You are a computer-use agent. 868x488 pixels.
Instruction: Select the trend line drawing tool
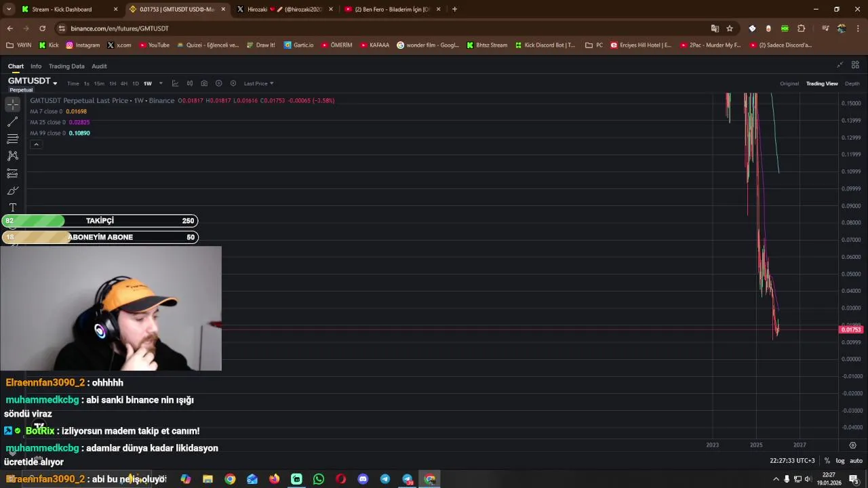[12, 122]
